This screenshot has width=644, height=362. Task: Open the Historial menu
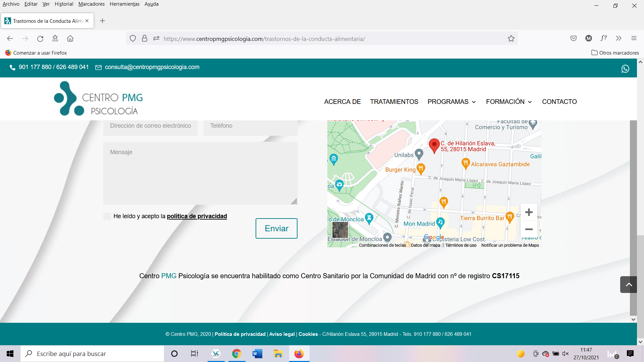coord(64,4)
